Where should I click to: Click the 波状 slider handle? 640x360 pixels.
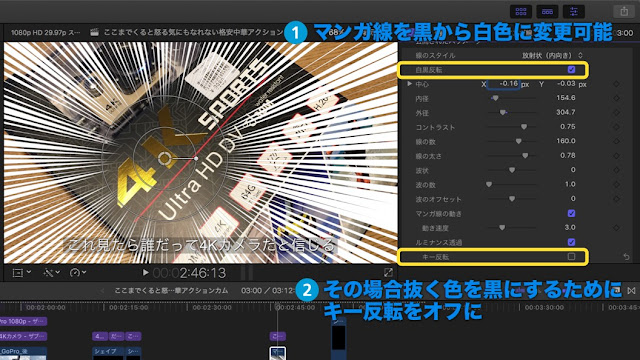512,170
